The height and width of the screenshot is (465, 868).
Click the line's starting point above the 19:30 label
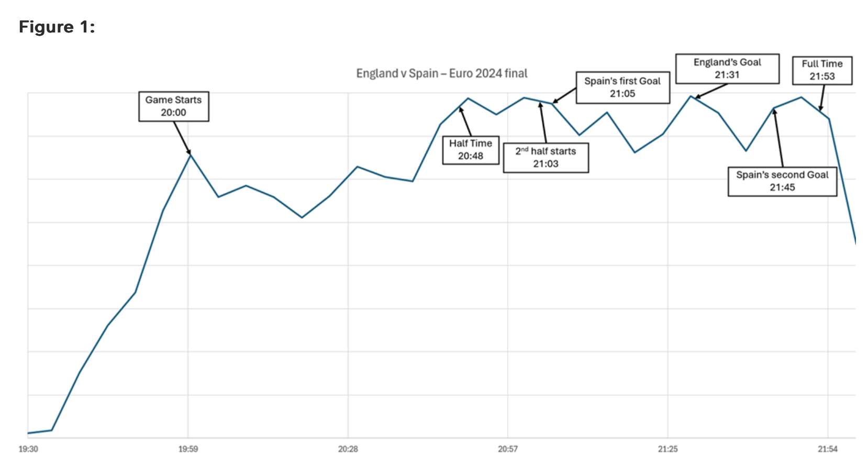tap(28, 433)
